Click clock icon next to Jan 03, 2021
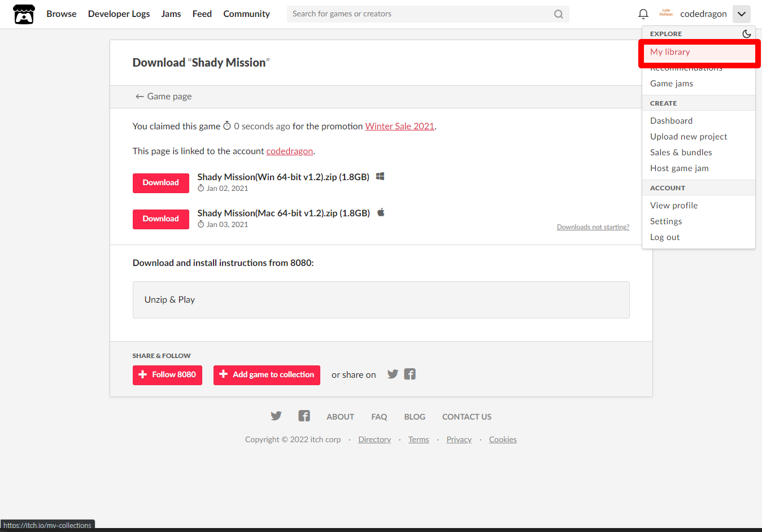Viewport: 762px width, 532px height. click(201, 224)
